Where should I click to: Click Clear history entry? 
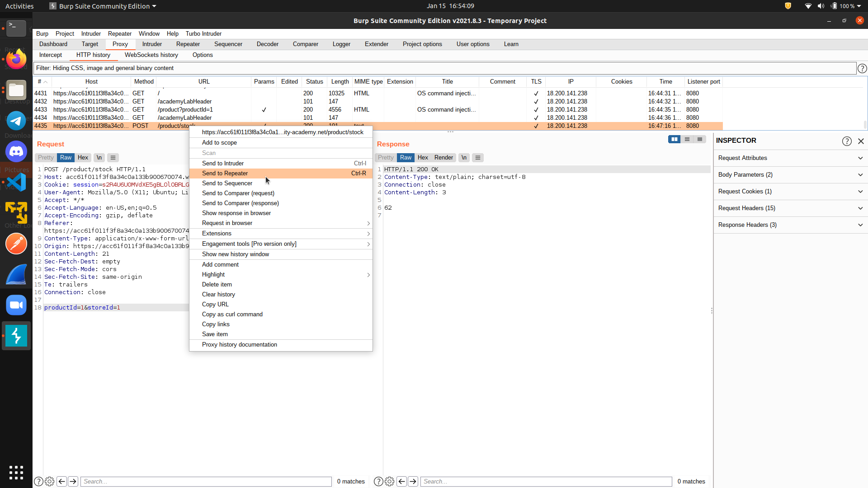[x=281, y=295]
